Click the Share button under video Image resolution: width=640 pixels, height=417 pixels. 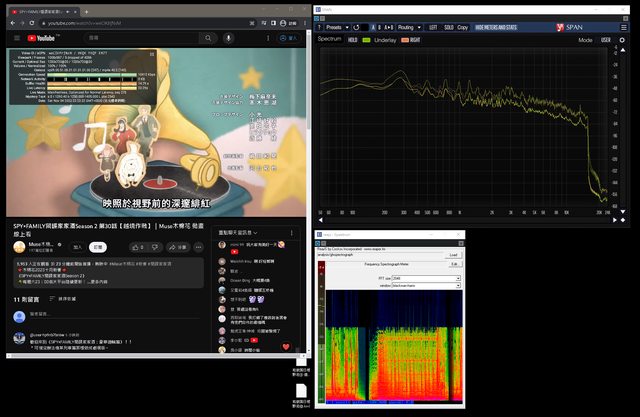178,247
